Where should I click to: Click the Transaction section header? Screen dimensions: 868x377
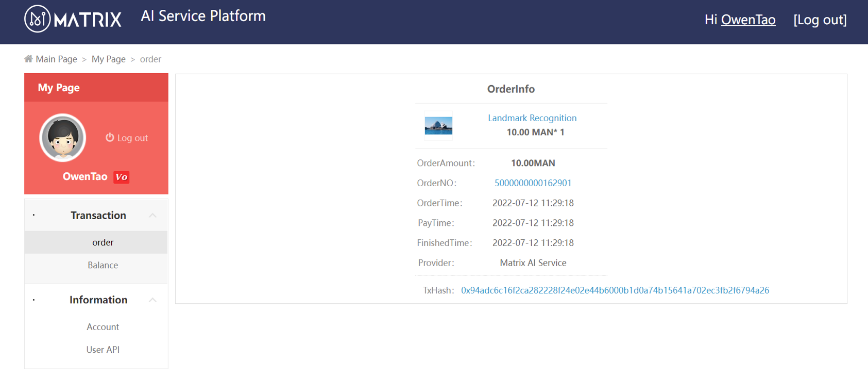coord(98,216)
